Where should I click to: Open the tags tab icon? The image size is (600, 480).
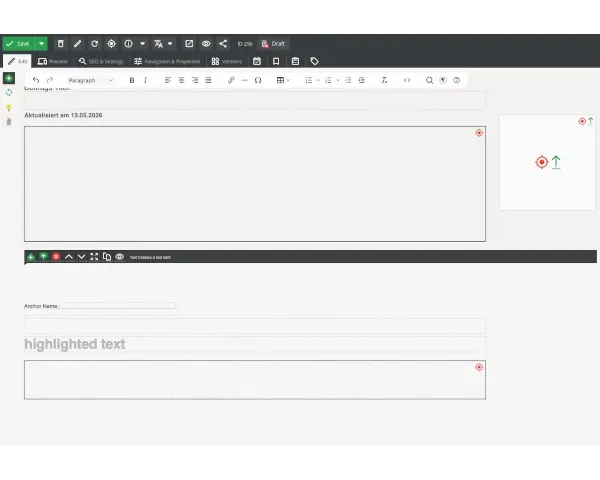pyautogui.click(x=314, y=61)
